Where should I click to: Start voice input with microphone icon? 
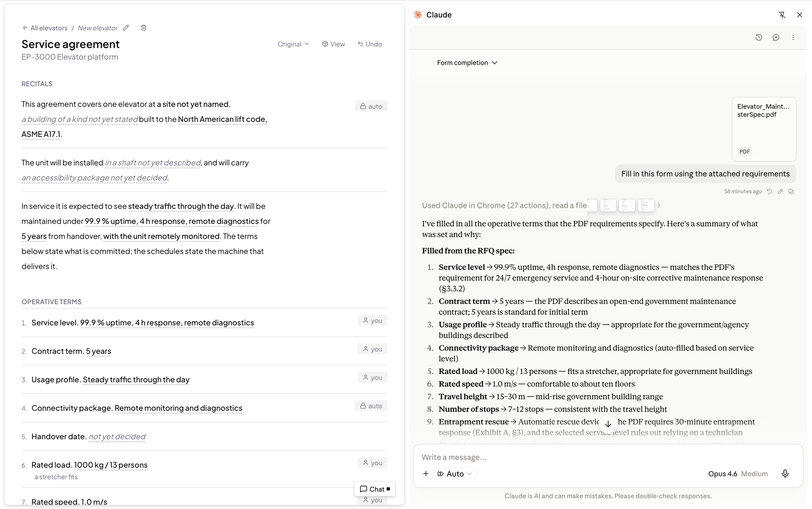[x=785, y=474]
